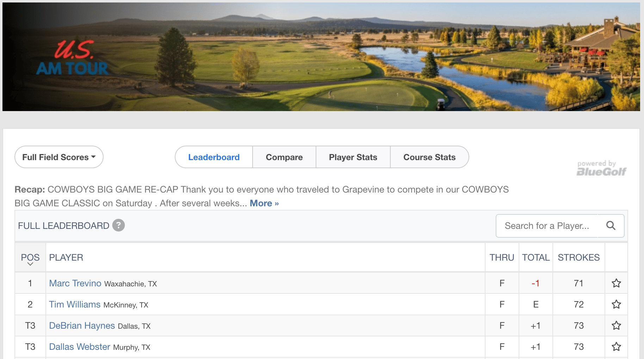Screen dimensions: 644x359
Task: Click the McKinney, TX location text
Action: [126, 305]
